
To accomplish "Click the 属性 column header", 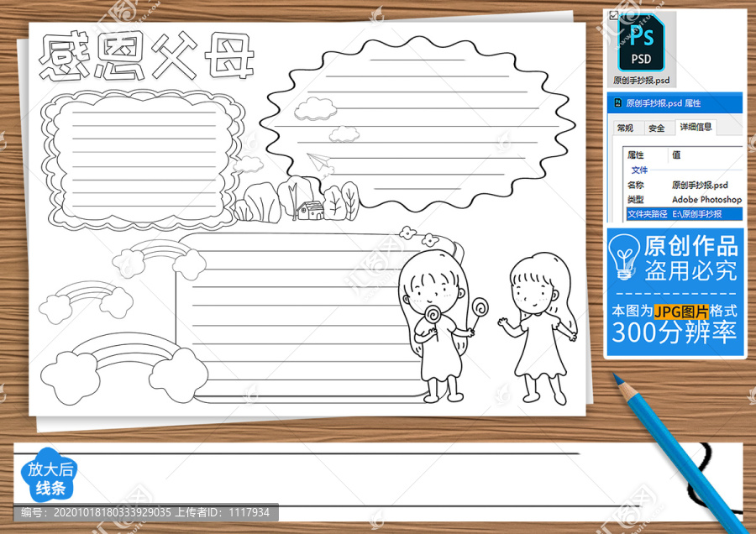I will (x=636, y=154).
